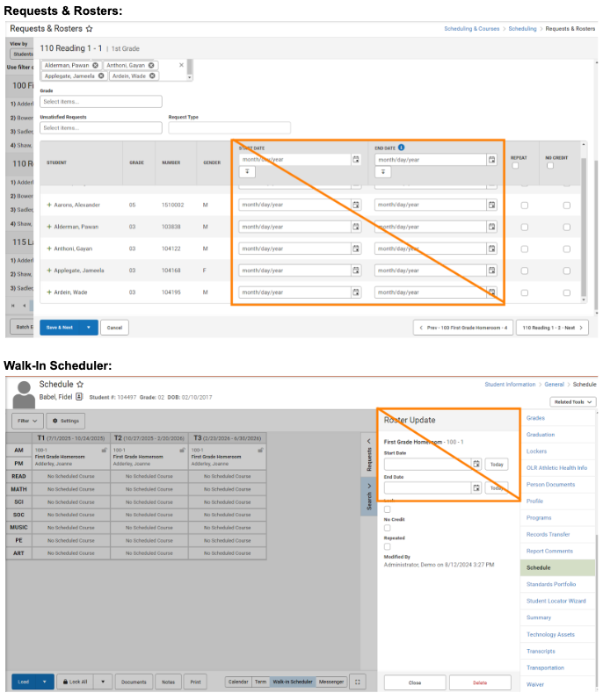Screen dimensions: 603x700
Task: Click the Settings gear button
Action: coord(64,421)
